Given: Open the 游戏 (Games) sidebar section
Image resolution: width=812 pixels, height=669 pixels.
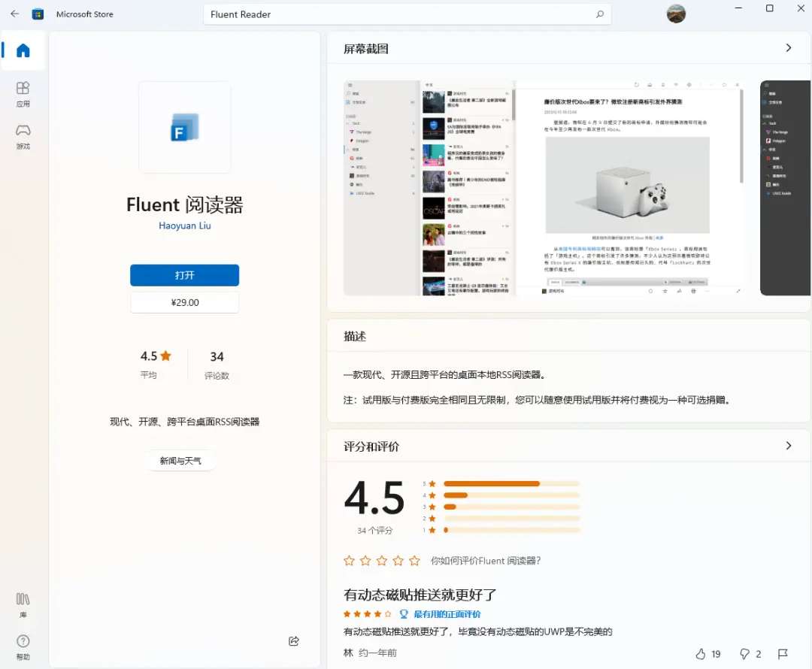Looking at the screenshot, I should tap(23, 136).
